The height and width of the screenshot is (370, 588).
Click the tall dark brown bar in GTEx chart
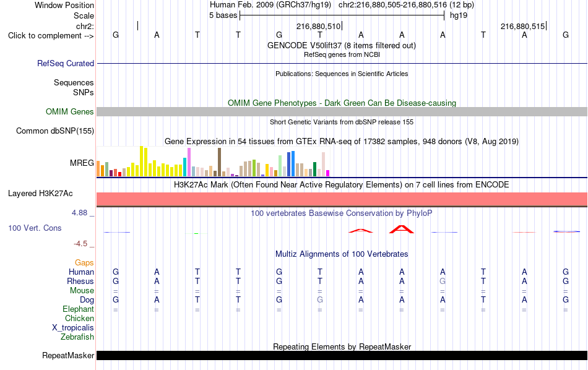pos(219,162)
